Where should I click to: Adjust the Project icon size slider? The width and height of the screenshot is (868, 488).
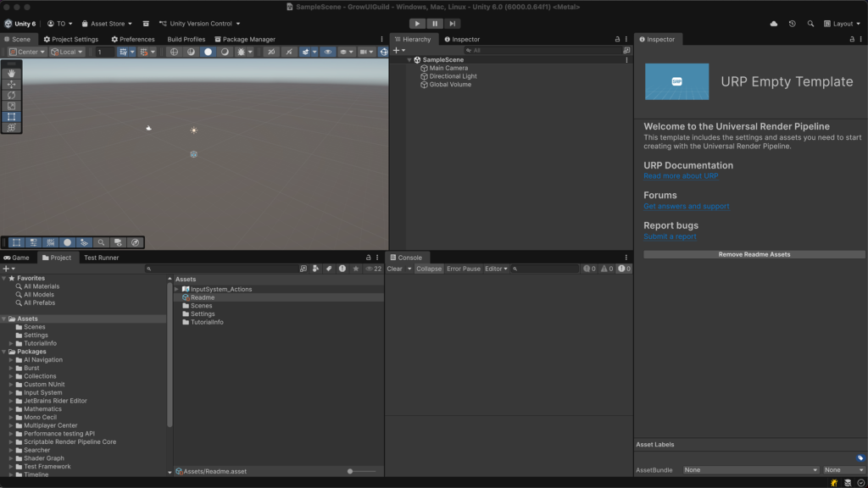tap(362, 471)
